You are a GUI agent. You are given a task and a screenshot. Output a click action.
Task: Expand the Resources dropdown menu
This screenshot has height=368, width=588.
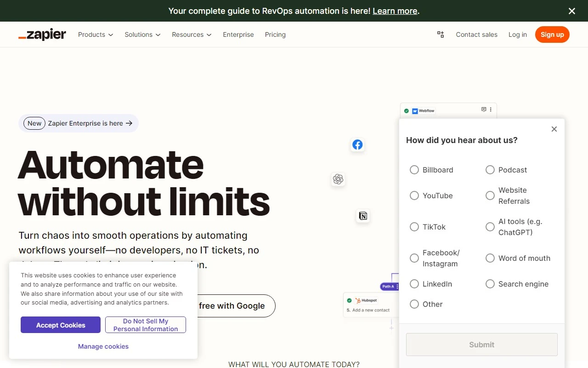click(x=192, y=34)
